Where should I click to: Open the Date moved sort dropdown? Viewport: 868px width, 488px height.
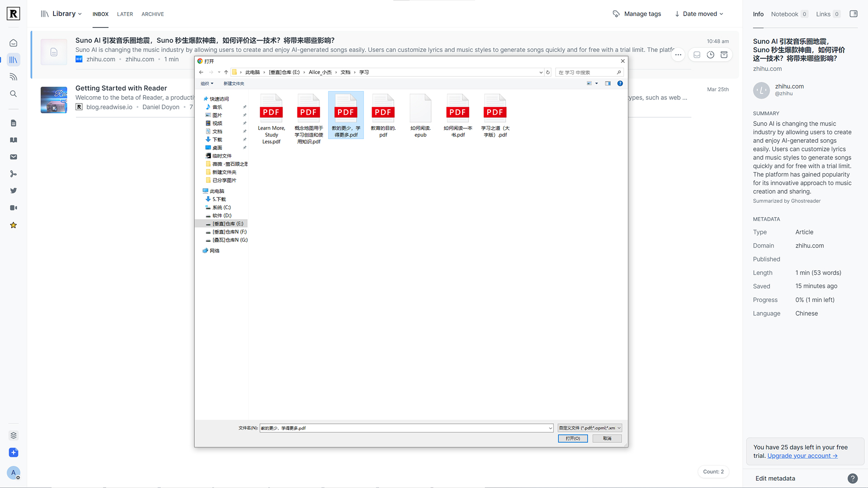point(699,14)
